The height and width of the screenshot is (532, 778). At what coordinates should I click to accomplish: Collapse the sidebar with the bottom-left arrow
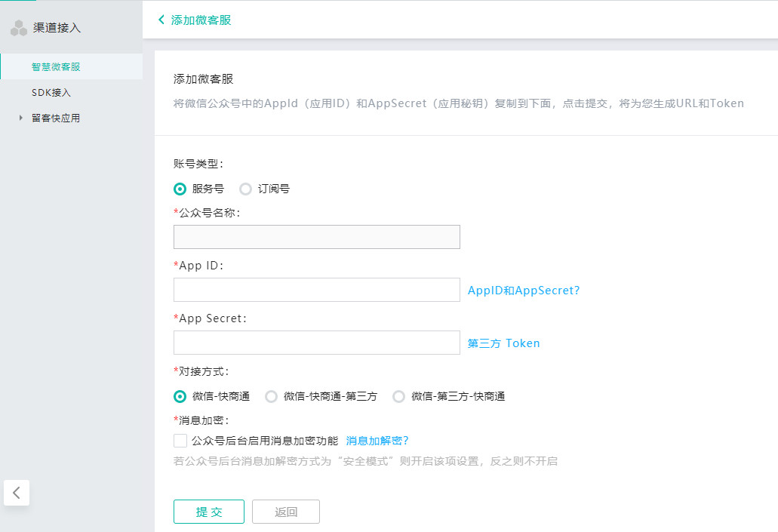17,493
